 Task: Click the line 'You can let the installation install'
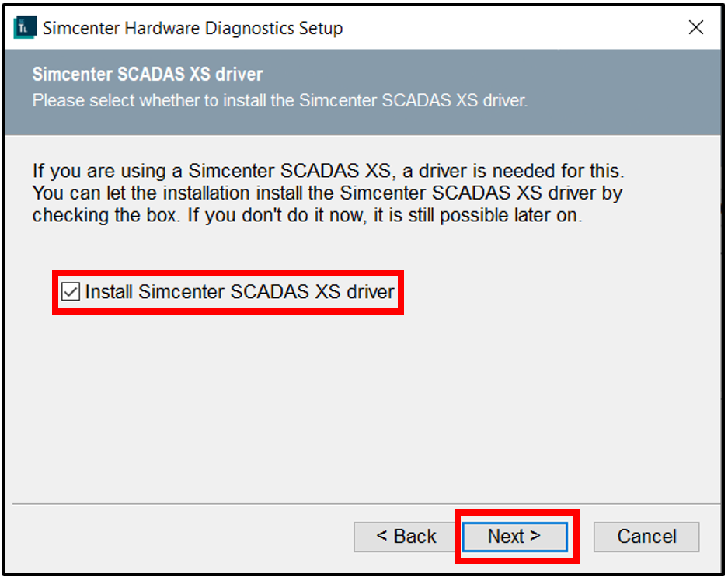(326, 192)
